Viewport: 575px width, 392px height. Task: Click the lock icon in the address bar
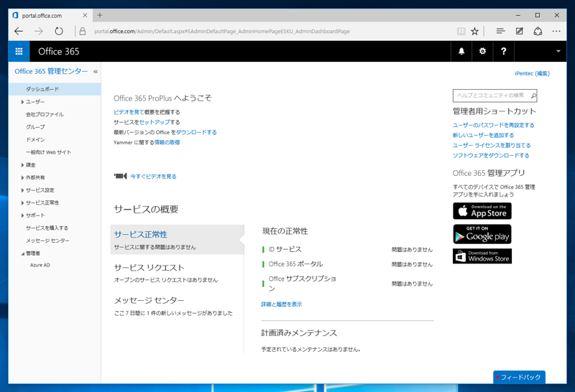click(83, 31)
